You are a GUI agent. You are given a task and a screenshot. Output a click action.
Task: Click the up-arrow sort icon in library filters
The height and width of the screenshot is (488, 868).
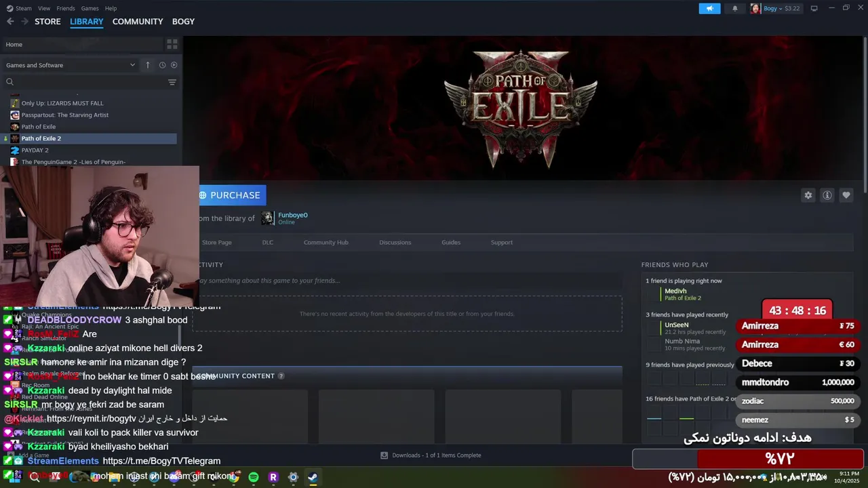[148, 65]
